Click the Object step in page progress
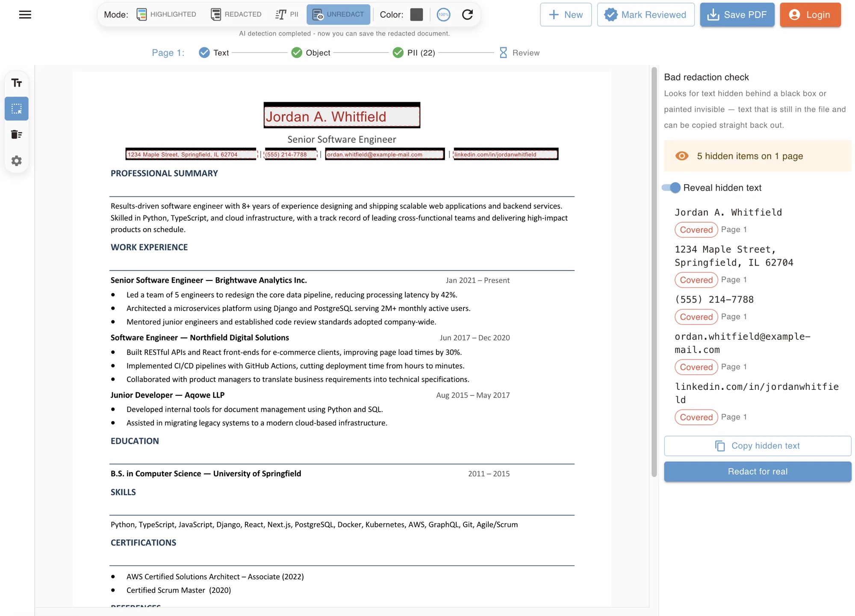This screenshot has height=616, width=855. click(x=311, y=53)
